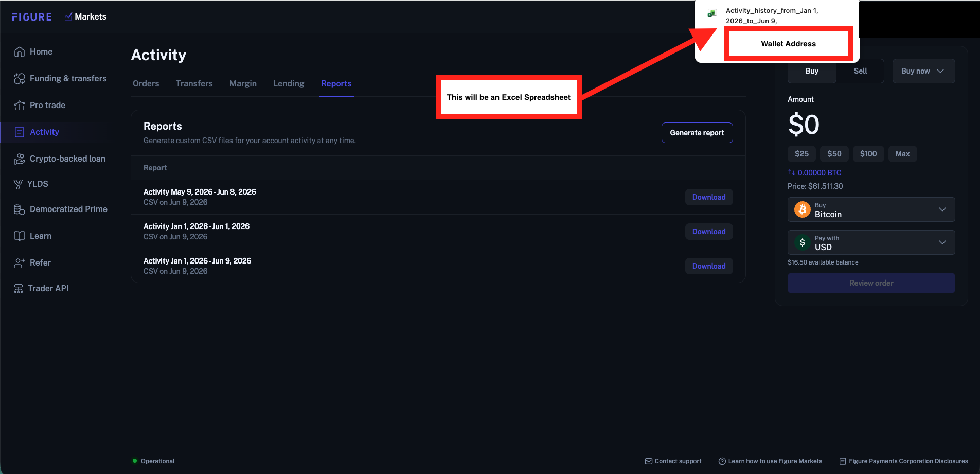Click the green Operational status dot
Image resolution: width=980 pixels, height=474 pixels.
coord(135,461)
